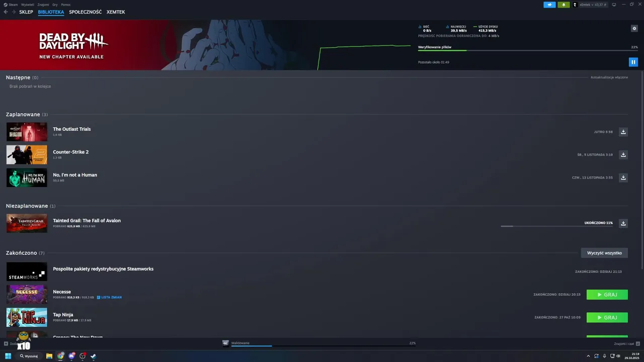The height and width of the screenshot is (362, 644).
Task: Click GRAJ for Tap Ninja
Action: point(607,317)
